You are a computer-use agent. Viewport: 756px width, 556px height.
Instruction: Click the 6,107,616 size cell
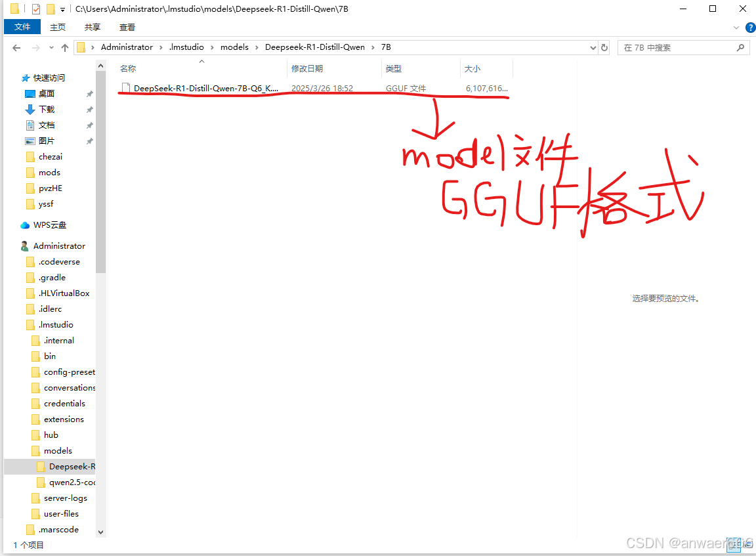(x=486, y=88)
